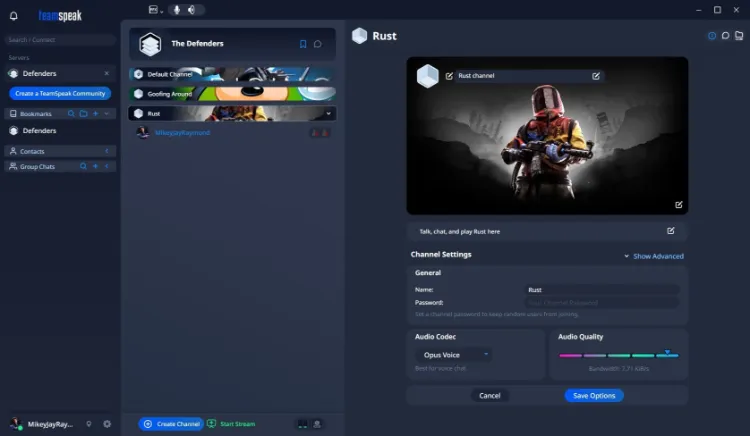
Task: Collapse the Contacts section
Action: [106, 151]
